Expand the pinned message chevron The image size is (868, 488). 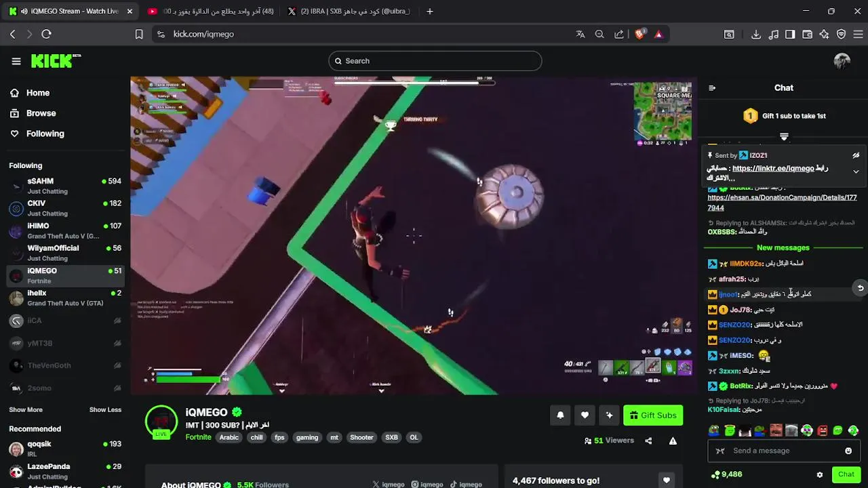tap(856, 171)
